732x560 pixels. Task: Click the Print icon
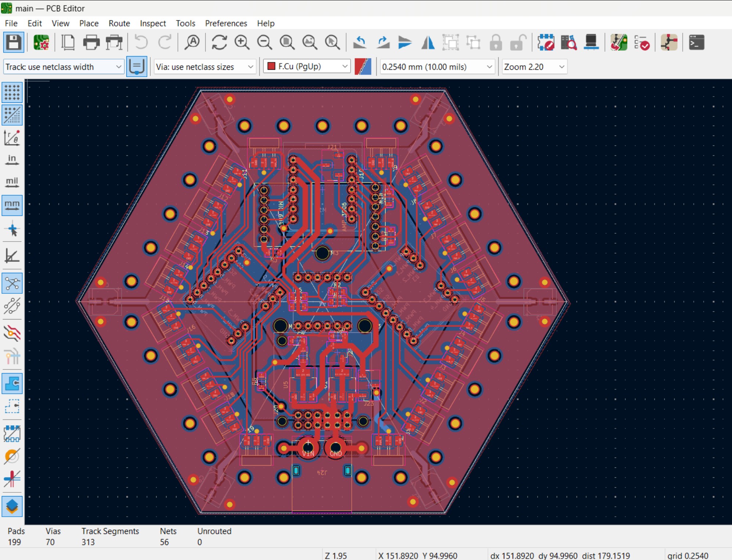[91, 43]
